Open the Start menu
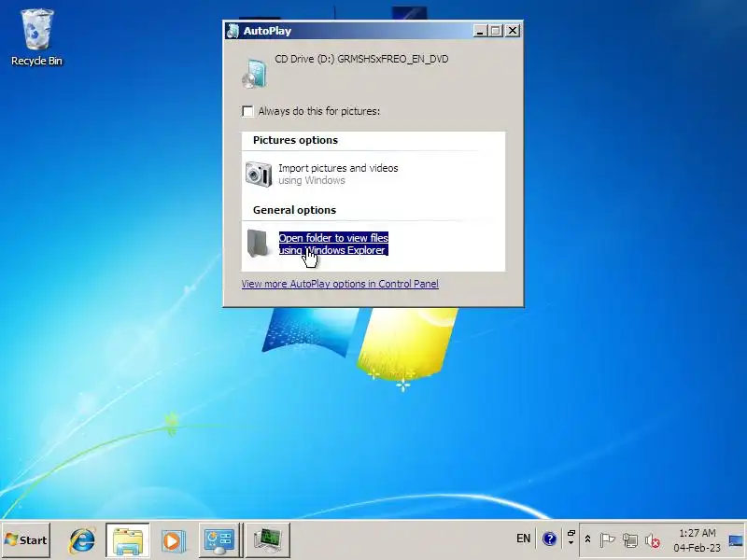 26,540
